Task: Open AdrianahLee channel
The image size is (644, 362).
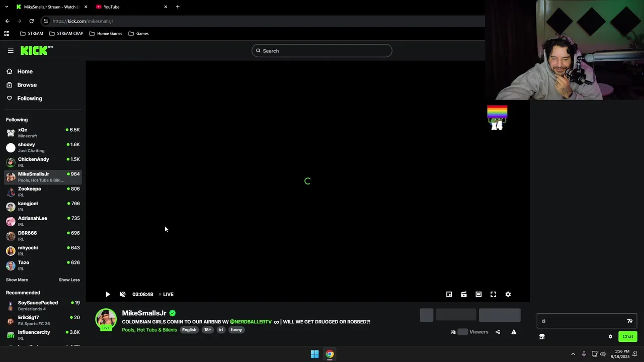Action: tap(43, 221)
